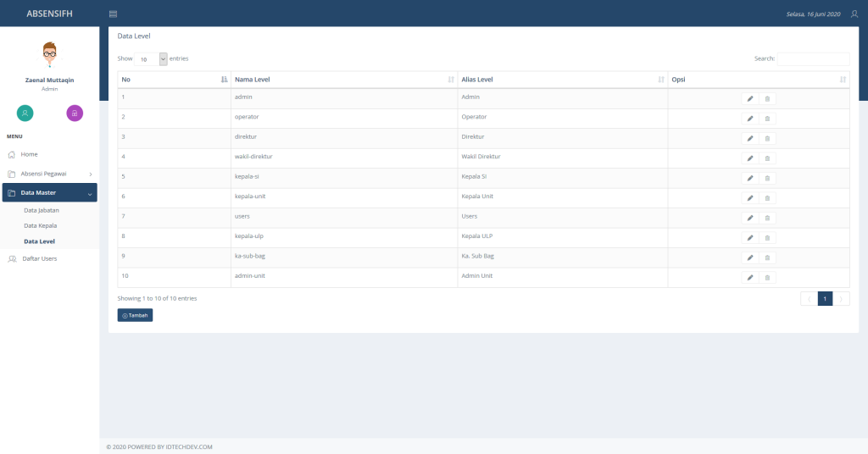Edit the operator level row
This screenshot has width=868, height=454.
coord(750,119)
